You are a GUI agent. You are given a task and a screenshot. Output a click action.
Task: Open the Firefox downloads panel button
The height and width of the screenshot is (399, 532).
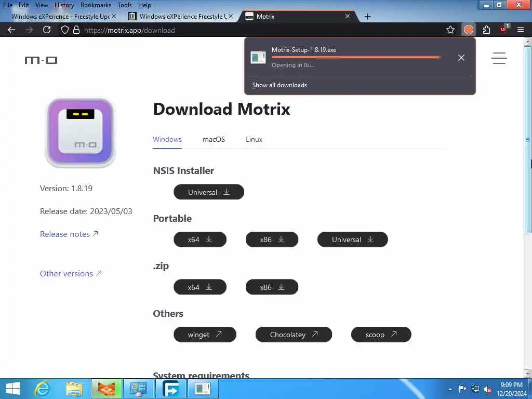click(469, 30)
